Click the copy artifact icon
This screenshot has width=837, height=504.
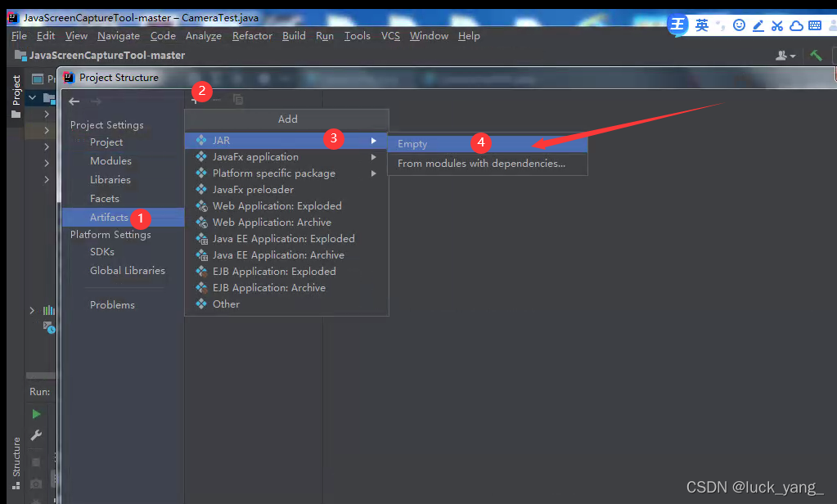click(x=238, y=99)
